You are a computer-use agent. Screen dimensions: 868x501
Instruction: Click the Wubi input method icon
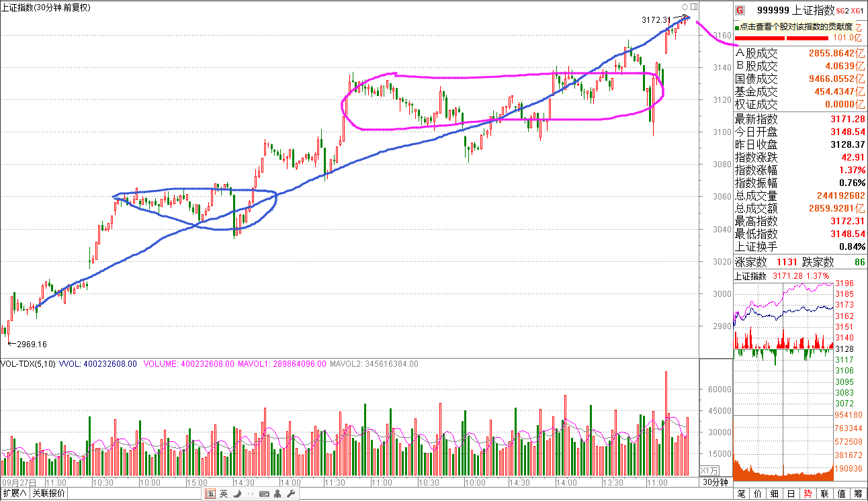[x=210, y=494]
